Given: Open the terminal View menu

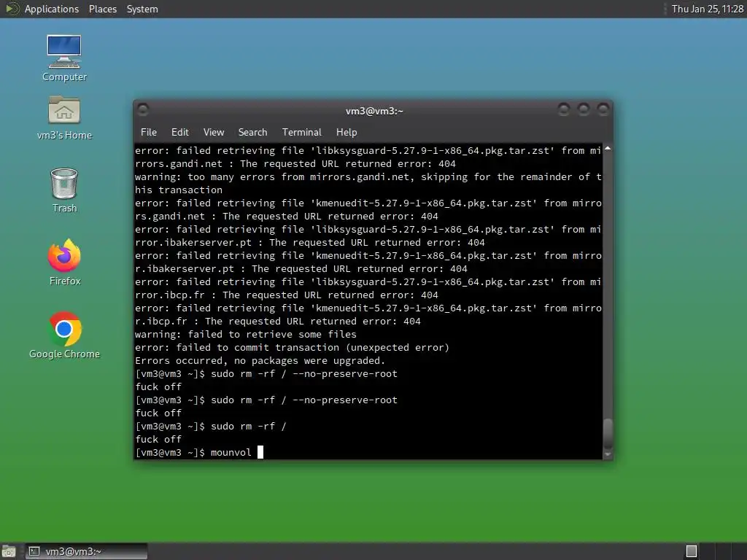Looking at the screenshot, I should coord(214,133).
